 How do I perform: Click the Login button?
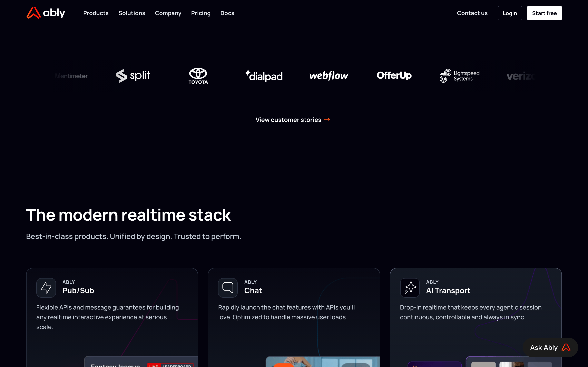pyautogui.click(x=510, y=13)
